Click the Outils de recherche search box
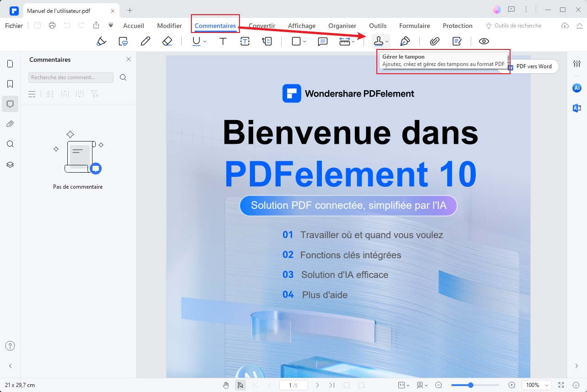The width and height of the screenshot is (587, 392). (x=514, y=26)
